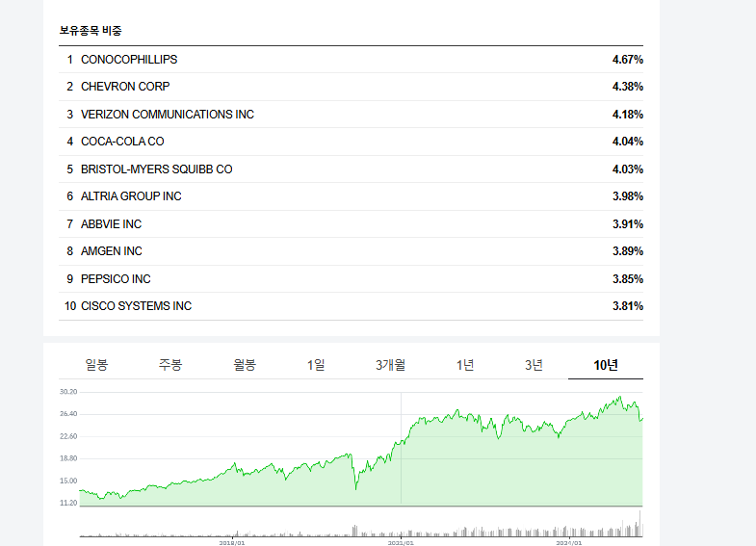Click the 4.04% weight value

coord(628,142)
